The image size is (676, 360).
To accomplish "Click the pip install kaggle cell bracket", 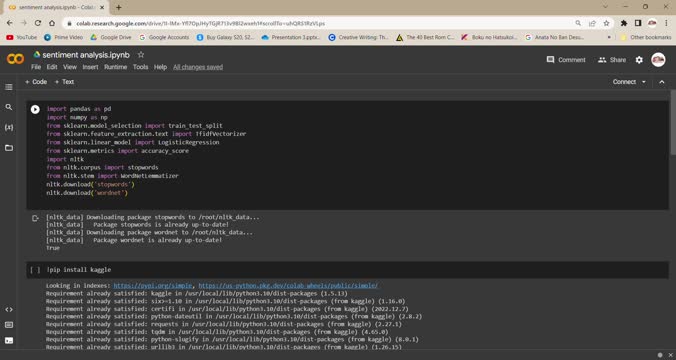I will point(35,270).
